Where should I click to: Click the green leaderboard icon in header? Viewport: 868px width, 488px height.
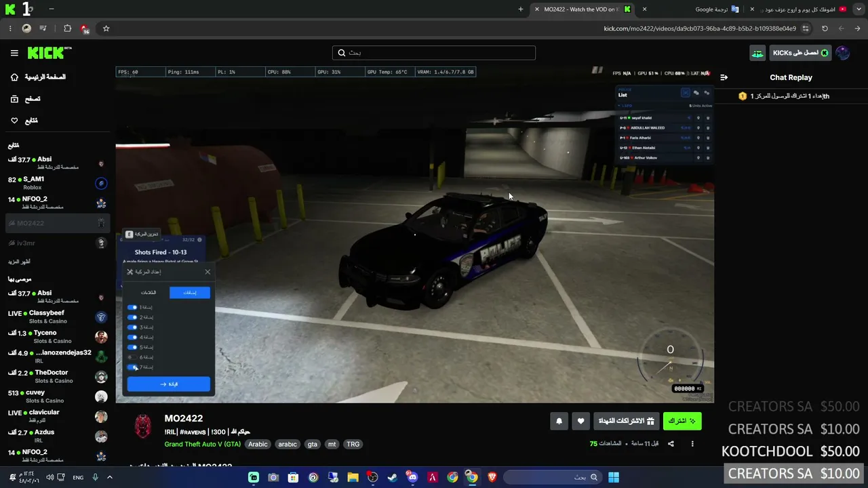pyautogui.click(x=757, y=53)
